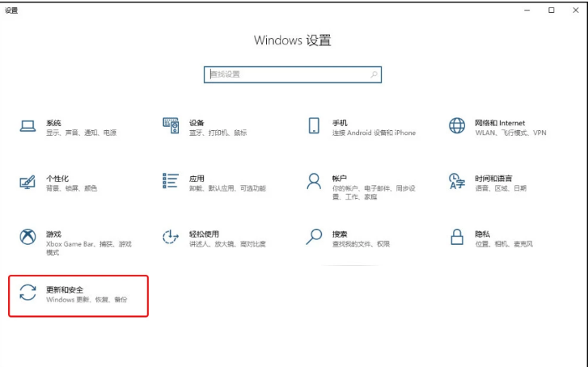The width and height of the screenshot is (588, 367).
Task: Click the 手机 phone icon
Action: 314,126
